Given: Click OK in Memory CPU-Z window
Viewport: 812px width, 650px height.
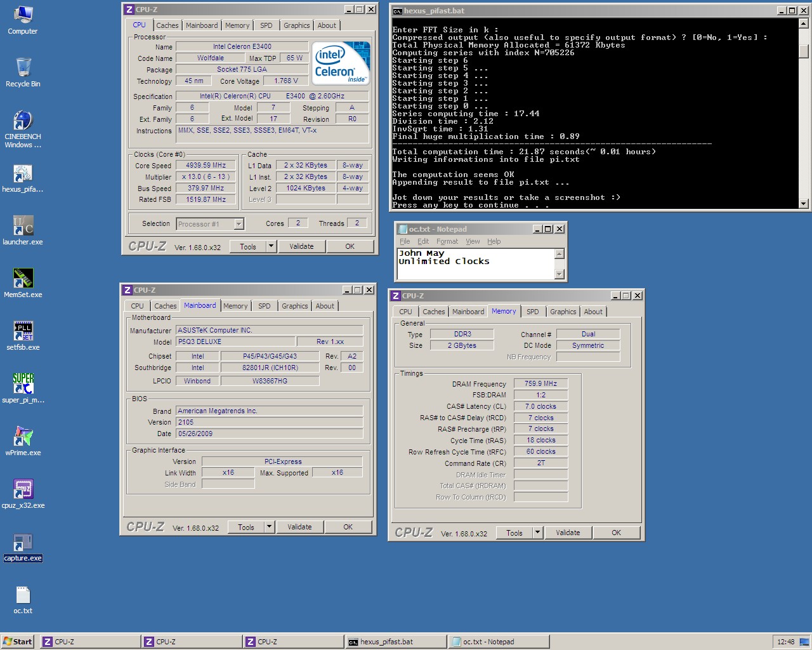Looking at the screenshot, I should click(x=616, y=533).
